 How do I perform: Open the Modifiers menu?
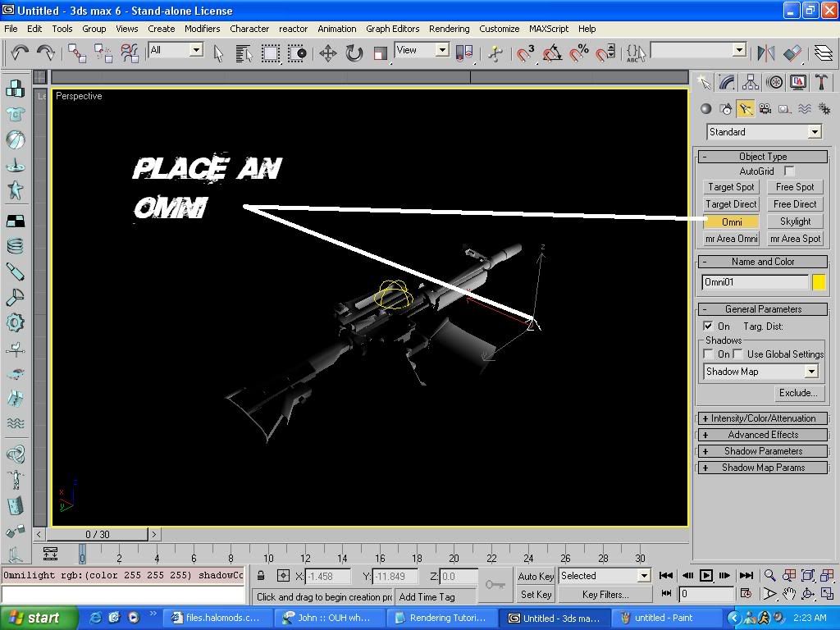[202, 29]
